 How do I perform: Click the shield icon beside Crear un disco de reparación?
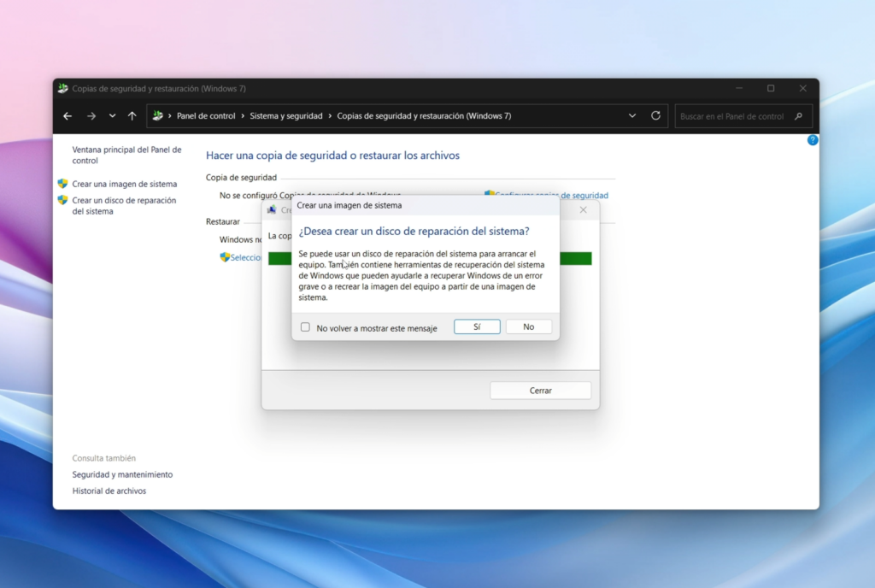(61, 200)
